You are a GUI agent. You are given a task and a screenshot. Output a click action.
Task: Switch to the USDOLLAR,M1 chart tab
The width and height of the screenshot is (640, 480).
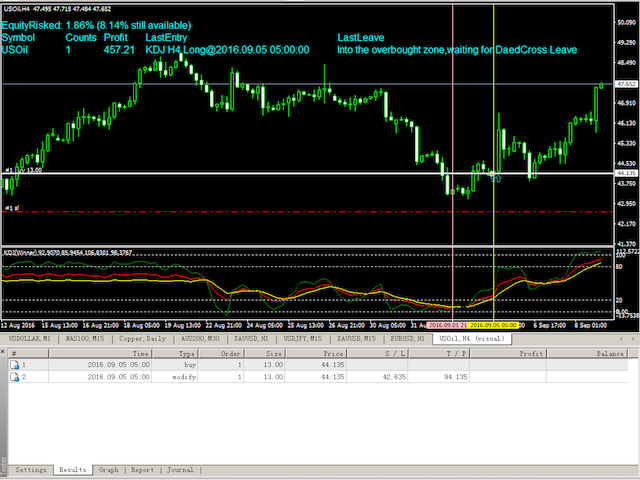tap(29, 339)
